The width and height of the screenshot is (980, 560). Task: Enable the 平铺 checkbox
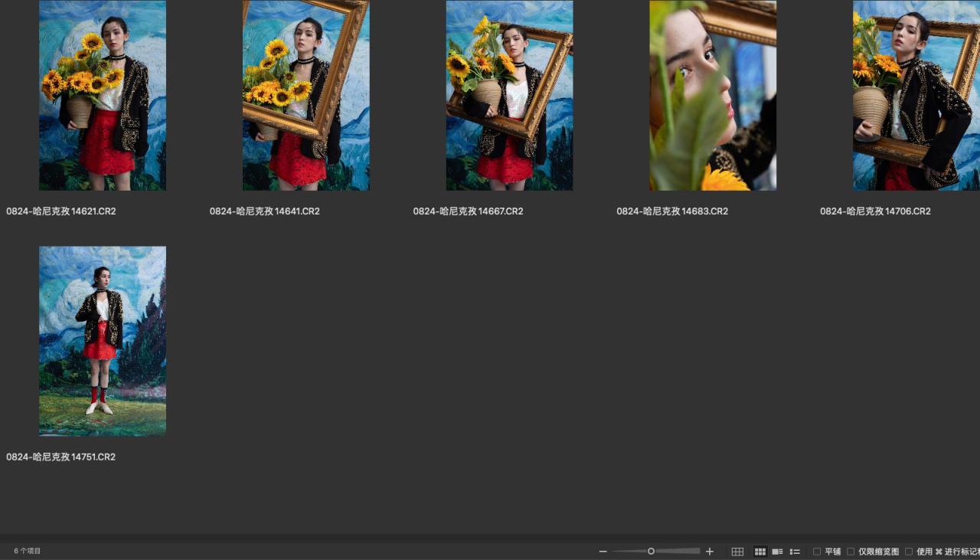817,552
